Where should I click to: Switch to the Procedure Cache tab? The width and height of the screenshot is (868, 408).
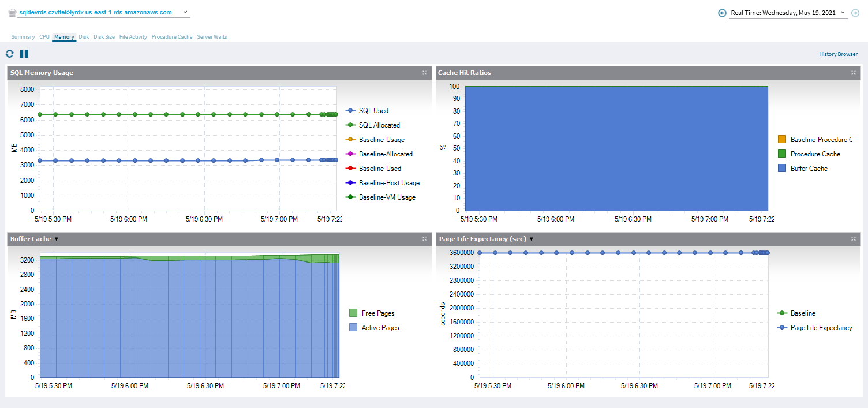click(172, 37)
